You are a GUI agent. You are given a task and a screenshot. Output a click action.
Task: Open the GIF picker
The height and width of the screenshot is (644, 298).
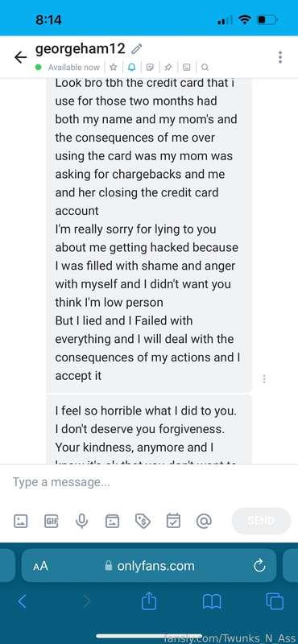[52, 521]
